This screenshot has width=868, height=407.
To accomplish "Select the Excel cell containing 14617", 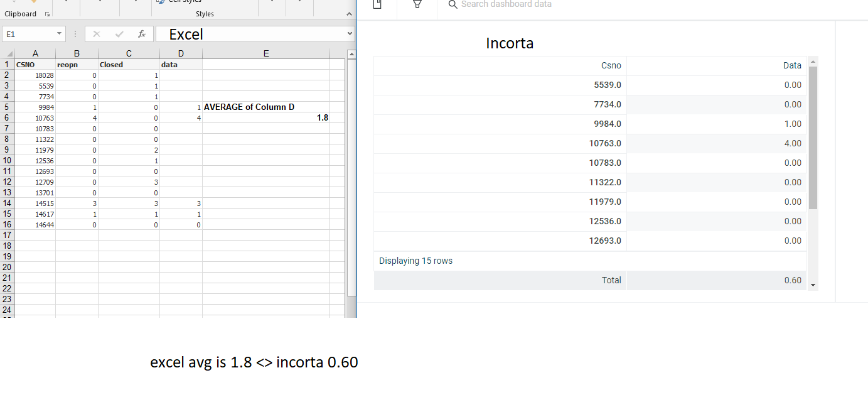I will pyautogui.click(x=35, y=214).
